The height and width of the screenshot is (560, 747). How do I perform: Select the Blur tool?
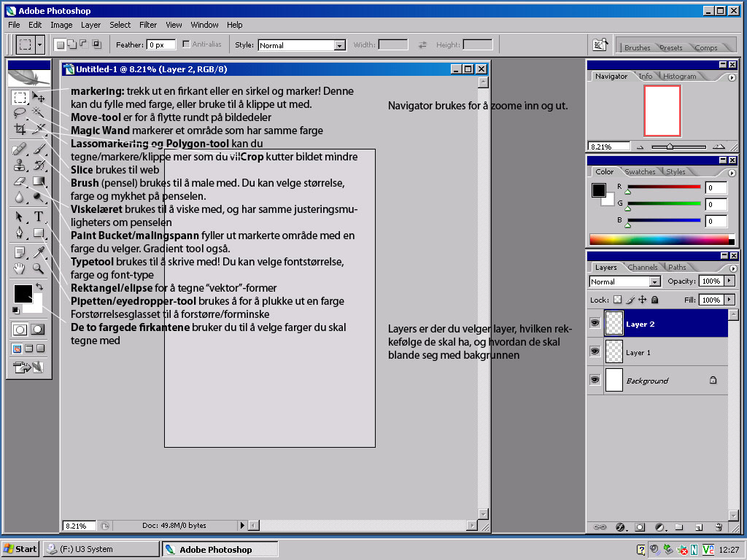20,197
